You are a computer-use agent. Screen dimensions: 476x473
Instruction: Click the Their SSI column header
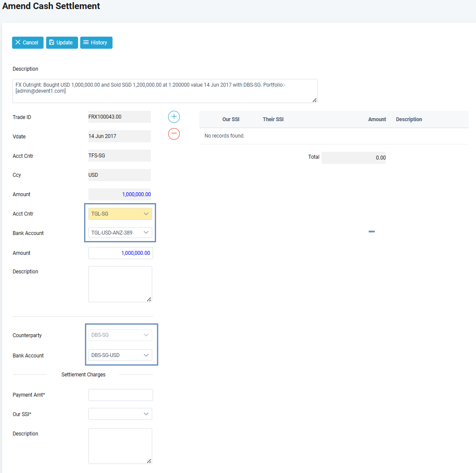coord(273,119)
